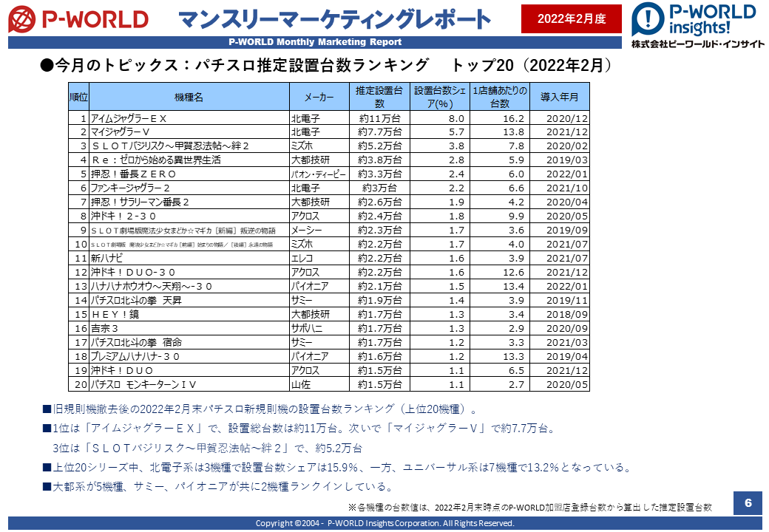Click the 1店舗あたりの台数 column header
This screenshot has width=769, height=532.
point(500,97)
